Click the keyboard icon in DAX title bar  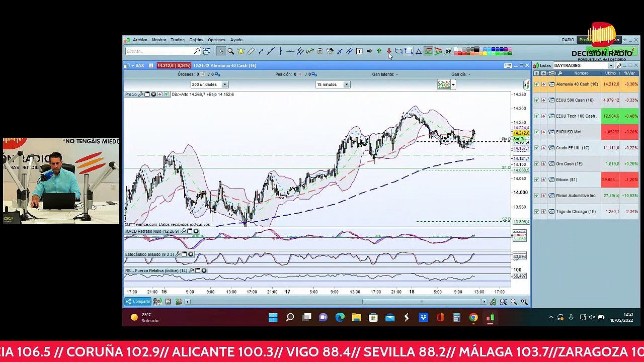point(508,65)
